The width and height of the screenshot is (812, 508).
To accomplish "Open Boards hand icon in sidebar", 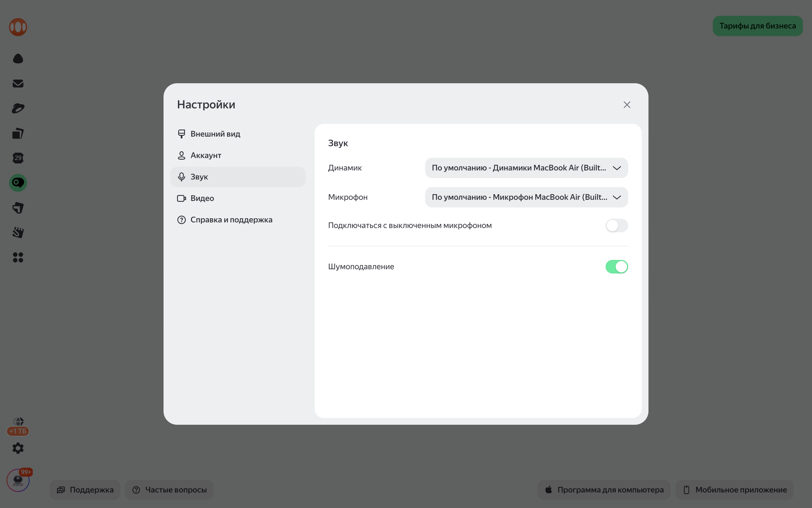I will pyautogui.click(x=18, y=233).
